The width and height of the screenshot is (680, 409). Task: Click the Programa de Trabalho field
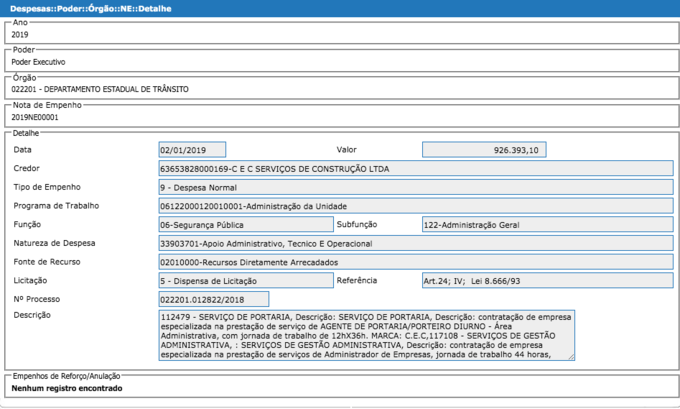pos(416,206)
